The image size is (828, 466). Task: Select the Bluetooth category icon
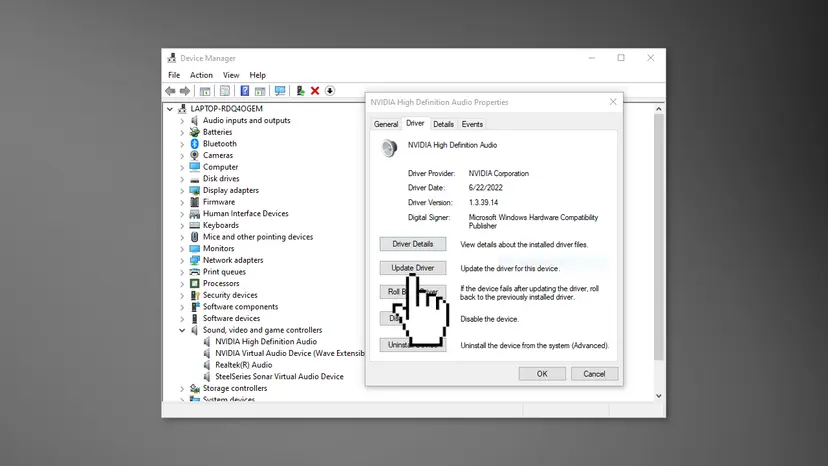click(x=194, y=144)
